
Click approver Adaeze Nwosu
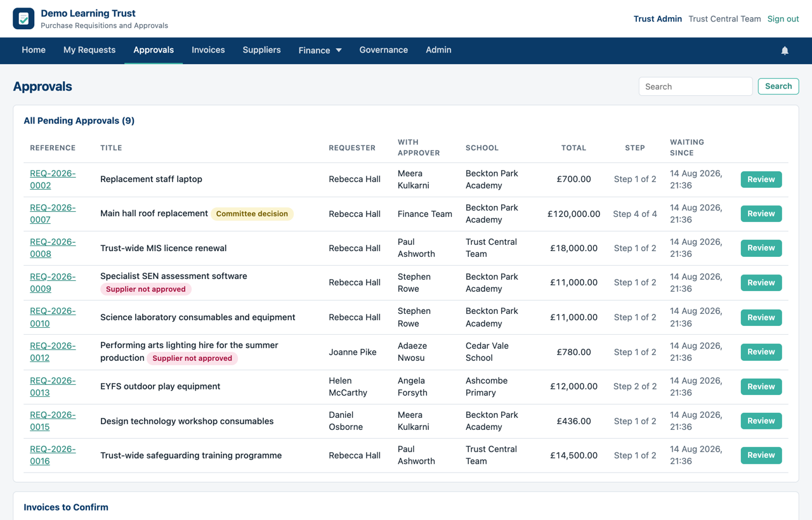tap(412, 352)
